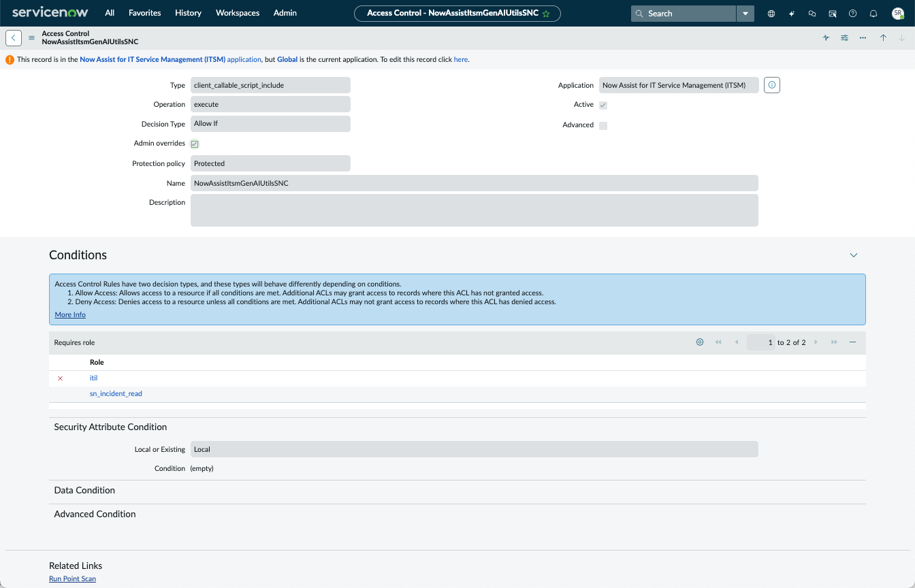Image resolution: width=915 pixels, height=588 pixels.
Task: Toggle the Active checkbox
Action: [603, 105]
